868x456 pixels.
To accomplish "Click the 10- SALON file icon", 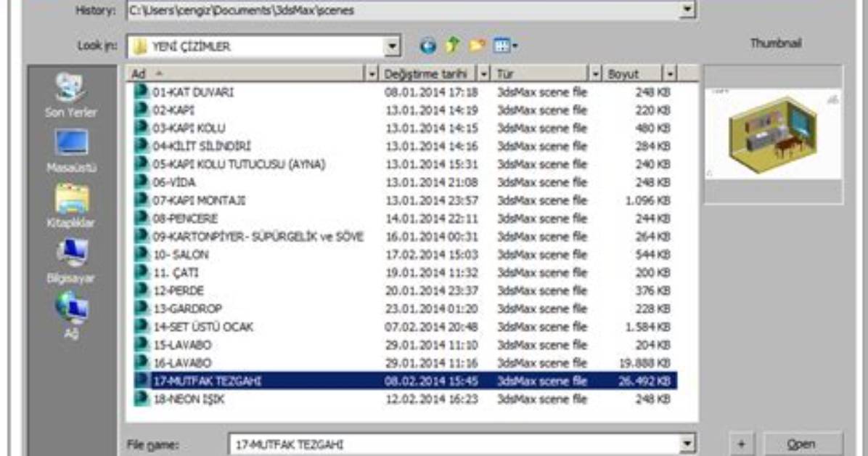I will (x=142, y=254).
